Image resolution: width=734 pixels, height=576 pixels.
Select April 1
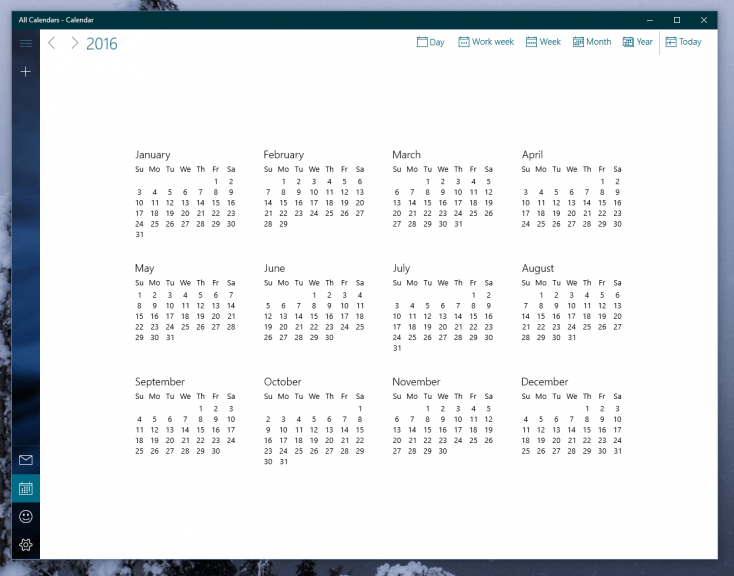pyautogui.click(x=602, y=182)
